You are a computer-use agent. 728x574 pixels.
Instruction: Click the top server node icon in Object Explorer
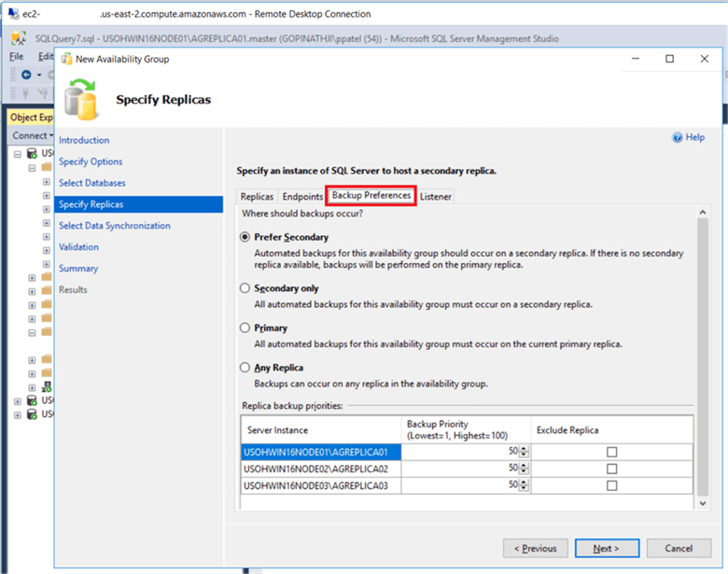(x=32, y=153)
